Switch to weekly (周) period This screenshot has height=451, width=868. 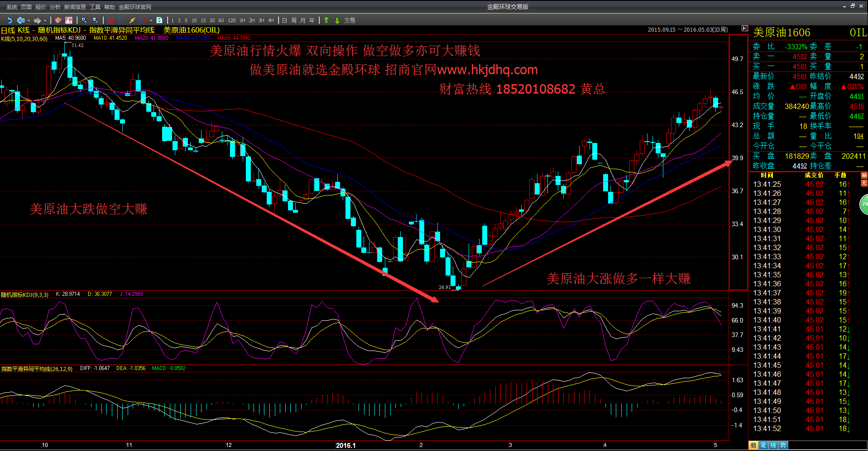[x=294, y=20]
